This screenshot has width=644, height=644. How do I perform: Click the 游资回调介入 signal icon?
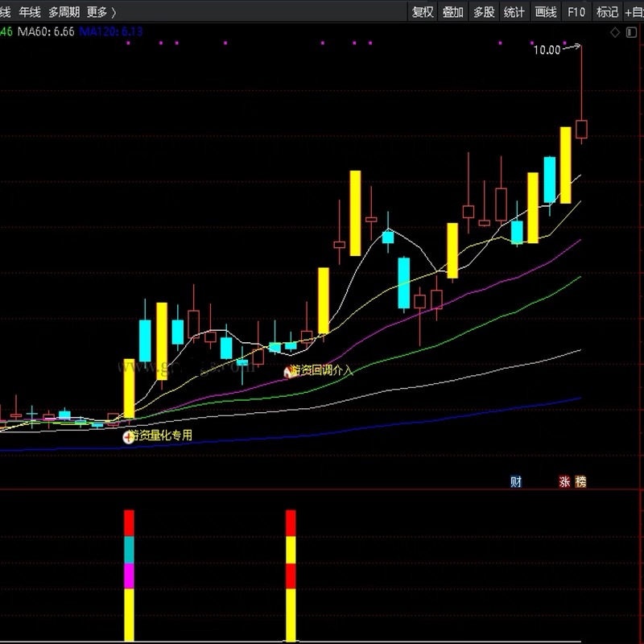[288, 372]
